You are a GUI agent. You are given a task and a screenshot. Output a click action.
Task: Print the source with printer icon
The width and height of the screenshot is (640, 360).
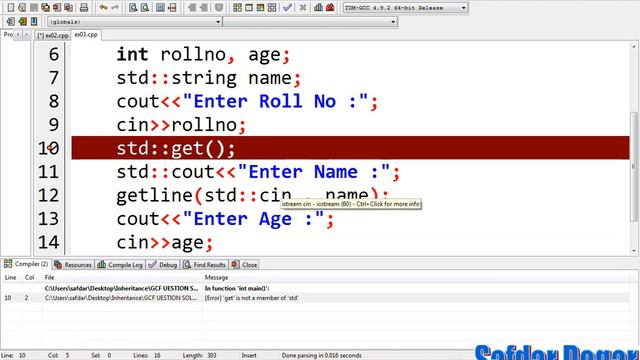(84, 7)
